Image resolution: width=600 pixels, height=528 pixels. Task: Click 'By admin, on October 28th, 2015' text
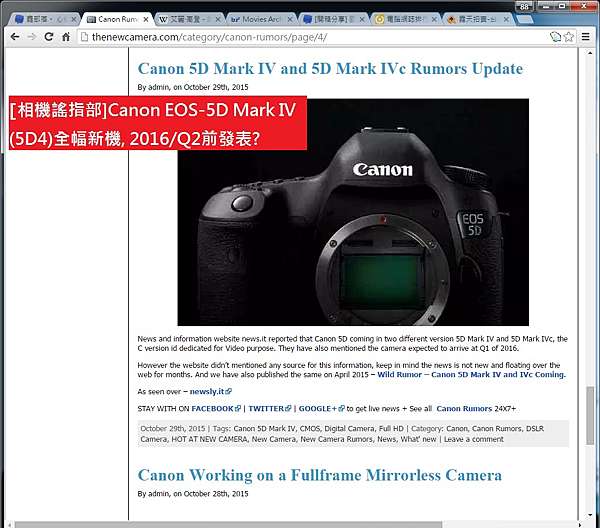click(193, 494)
